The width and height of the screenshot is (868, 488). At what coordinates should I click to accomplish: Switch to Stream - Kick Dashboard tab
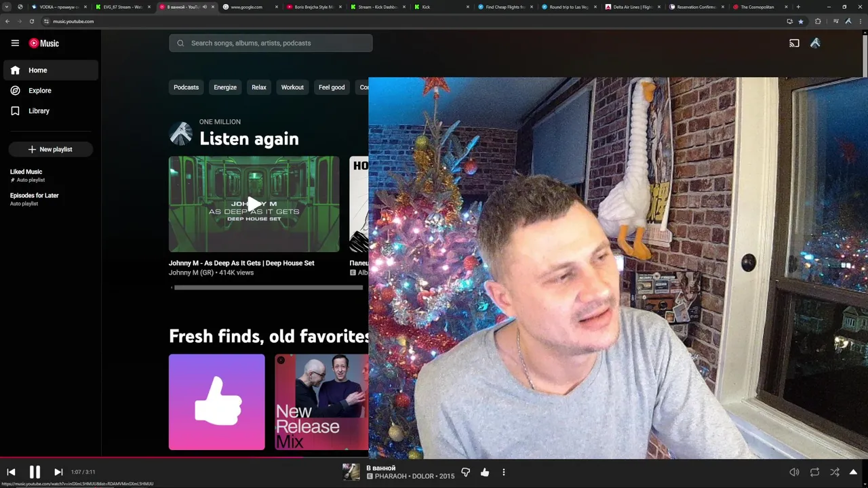(378, 7)
